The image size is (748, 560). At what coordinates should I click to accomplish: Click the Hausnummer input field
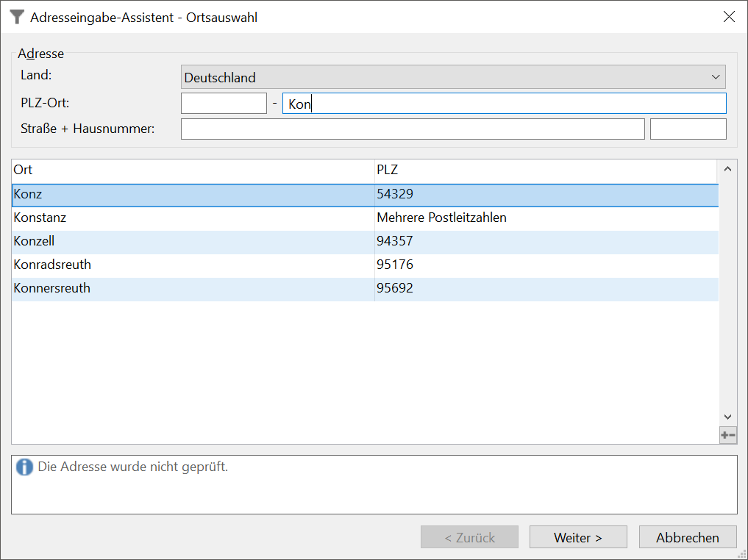pyautogui.click(x=688, y=129)
